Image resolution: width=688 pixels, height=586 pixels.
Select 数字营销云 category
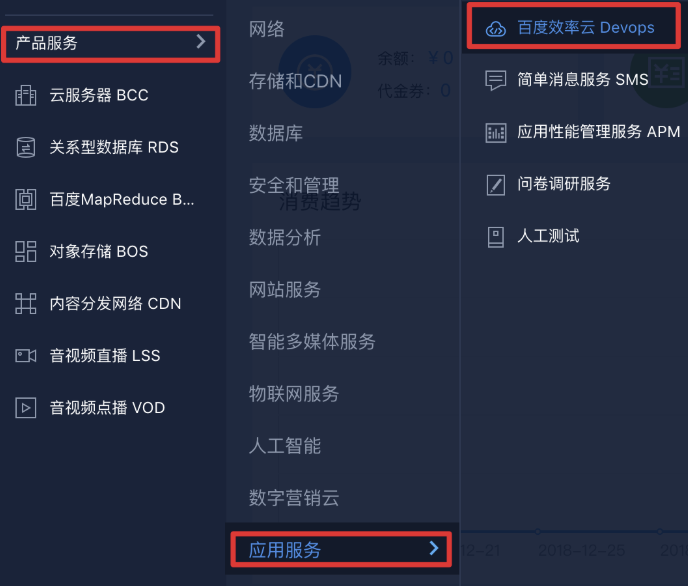[x=294, y=498]
